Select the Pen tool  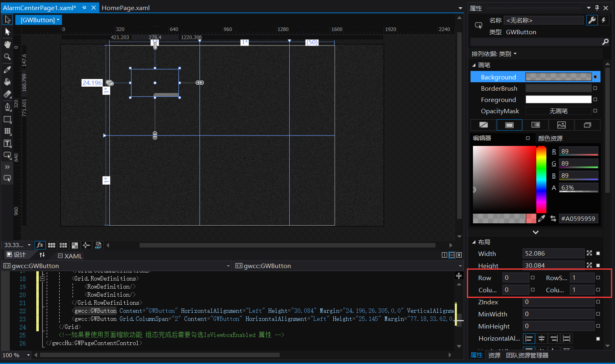7,107
